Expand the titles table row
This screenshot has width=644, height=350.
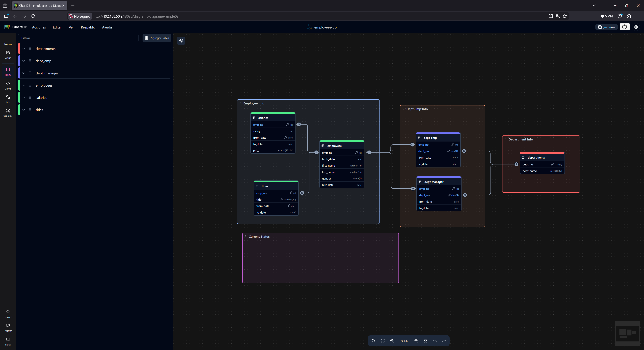pos(24,110)
